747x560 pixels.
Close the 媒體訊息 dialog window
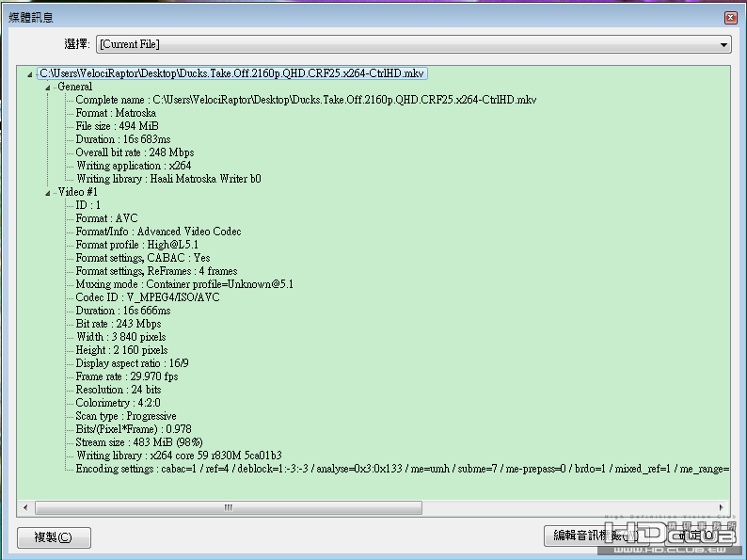point(730,18)
